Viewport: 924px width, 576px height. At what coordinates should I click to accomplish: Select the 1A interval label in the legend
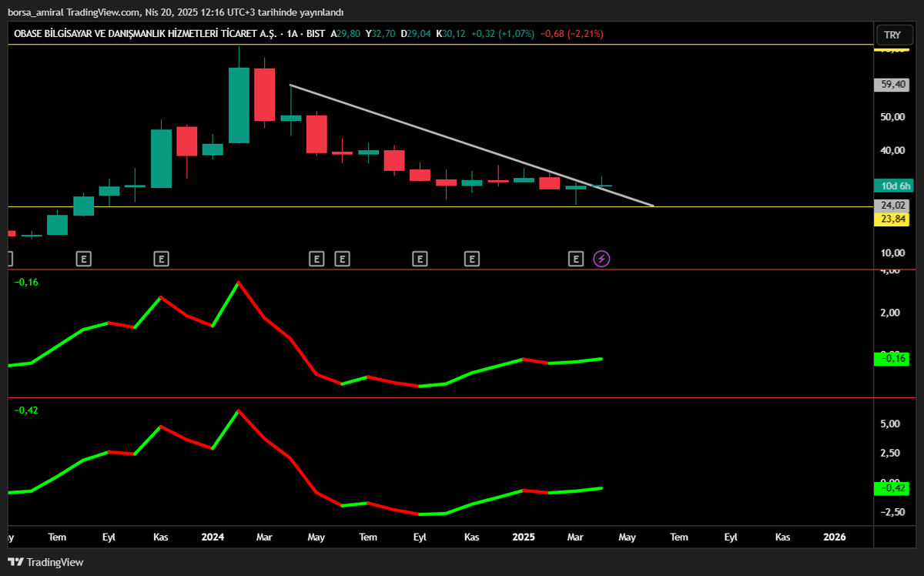point(291,34)
